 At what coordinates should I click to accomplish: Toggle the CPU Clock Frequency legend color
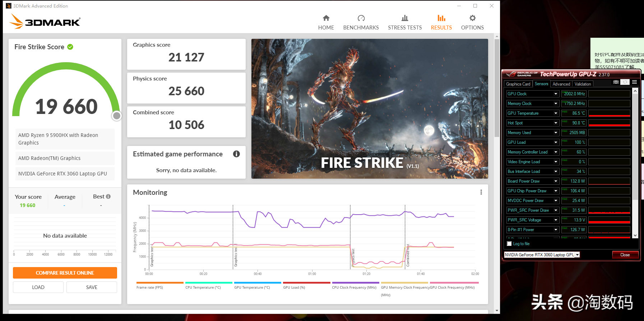pos(356,283)
